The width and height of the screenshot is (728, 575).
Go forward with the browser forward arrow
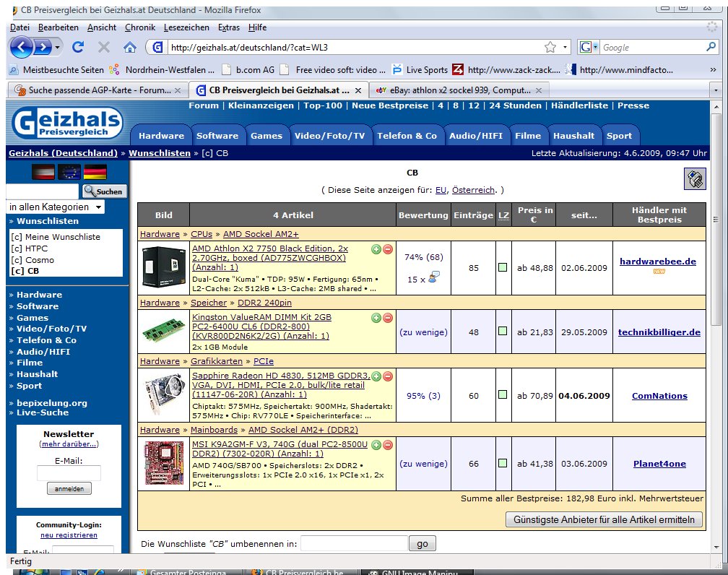click(43, 47)
